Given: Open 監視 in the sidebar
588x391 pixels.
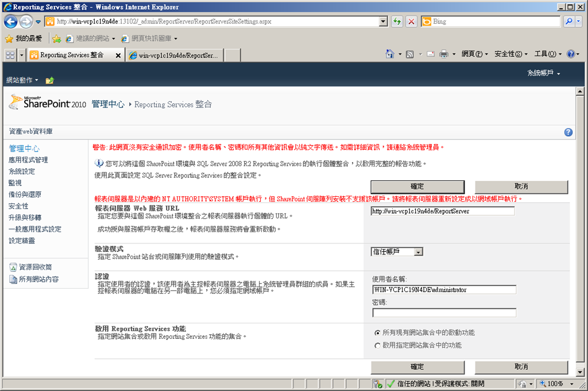Looking at the screenshot, I should click(x=15, y=183).
